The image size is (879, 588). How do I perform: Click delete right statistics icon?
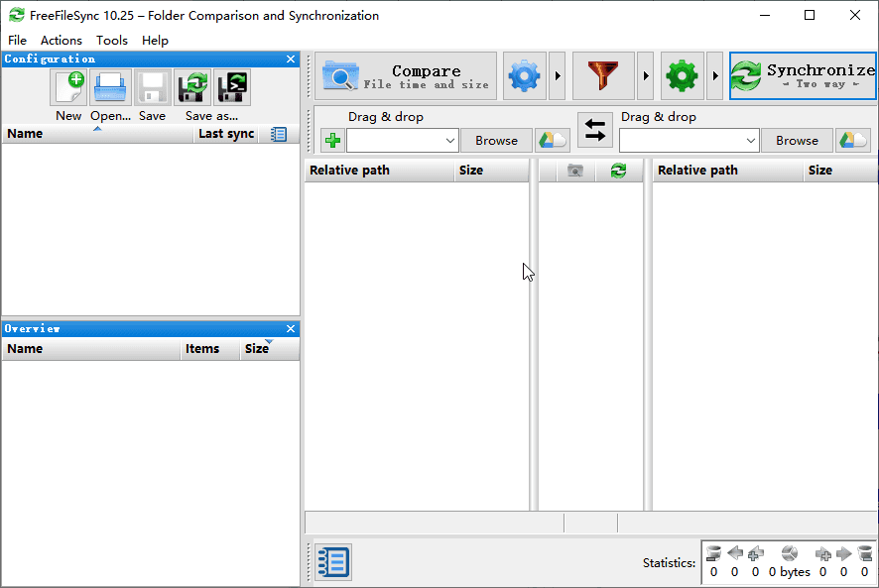coord(865,554)
